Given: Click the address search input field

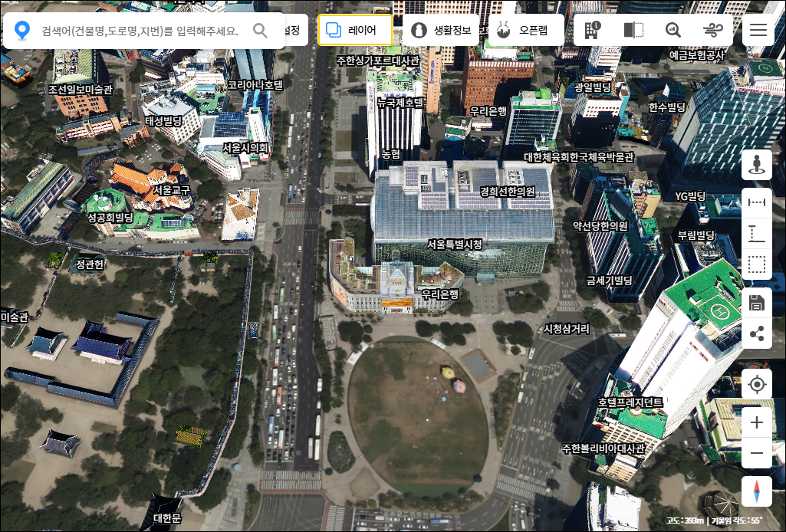Looking at the screenshot, I should tap(140, 31).
